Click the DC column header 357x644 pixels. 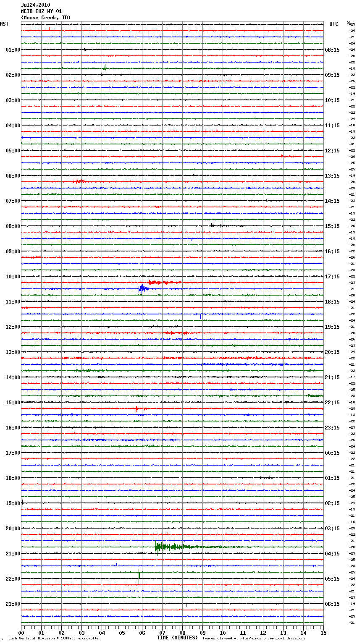(349, 23)
